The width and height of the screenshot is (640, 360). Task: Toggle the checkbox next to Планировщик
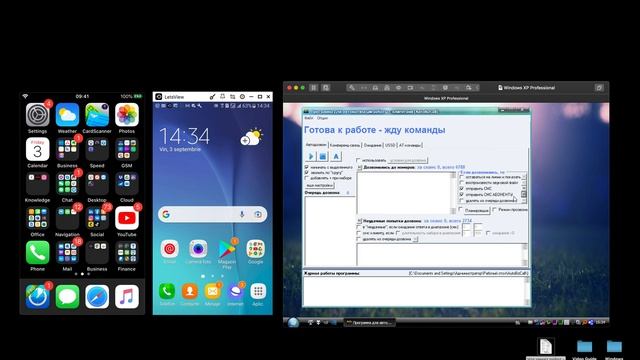coord(461,210)
